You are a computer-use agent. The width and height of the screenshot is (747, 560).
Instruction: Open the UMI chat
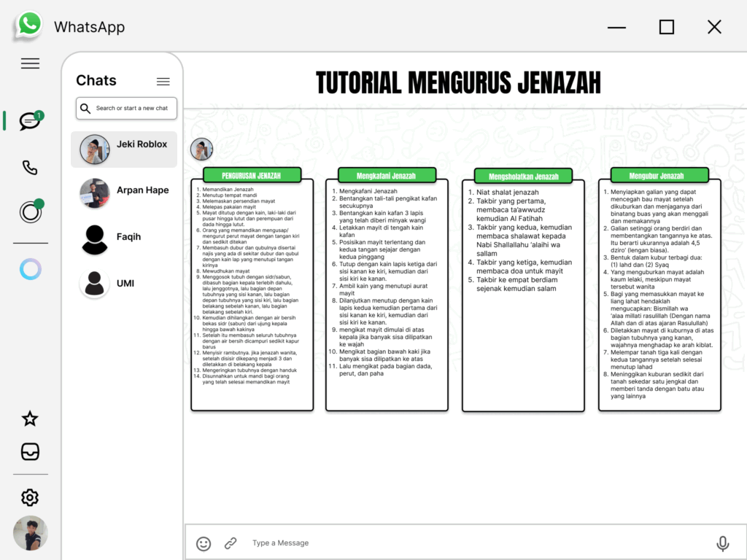click(x=124, y=284)
